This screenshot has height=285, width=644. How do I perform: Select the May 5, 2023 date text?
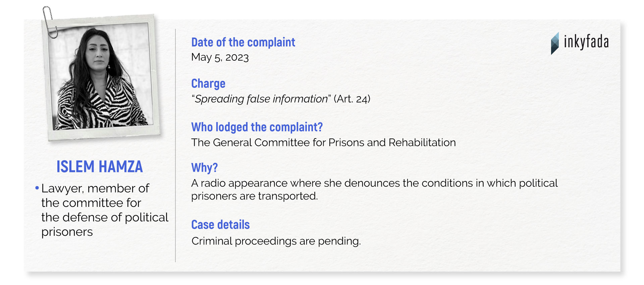(220, 57)
